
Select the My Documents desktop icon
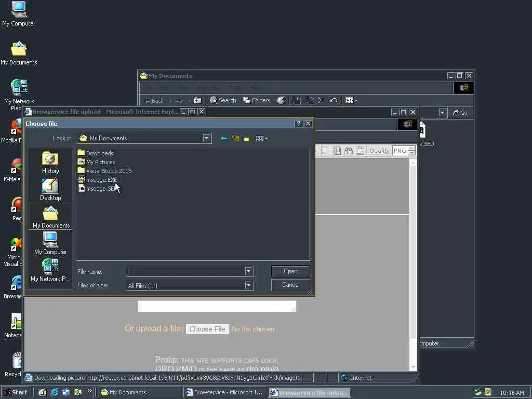pos(19,54)
